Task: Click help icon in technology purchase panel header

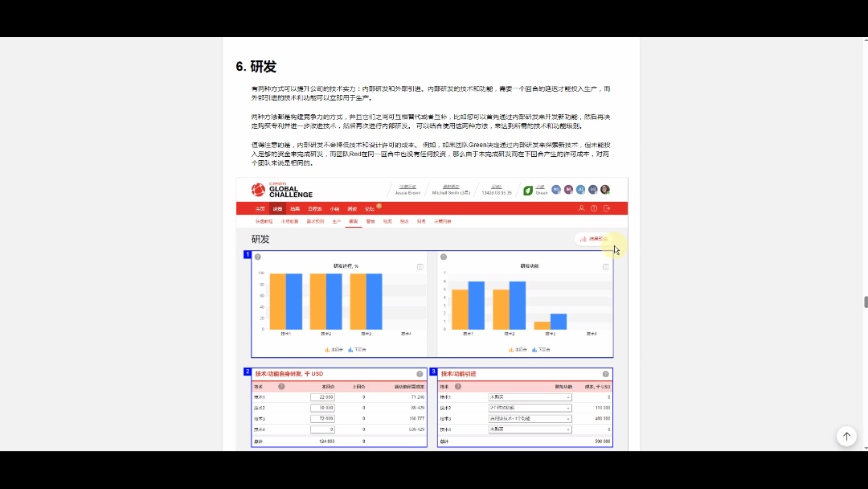Action: [606, 374]
